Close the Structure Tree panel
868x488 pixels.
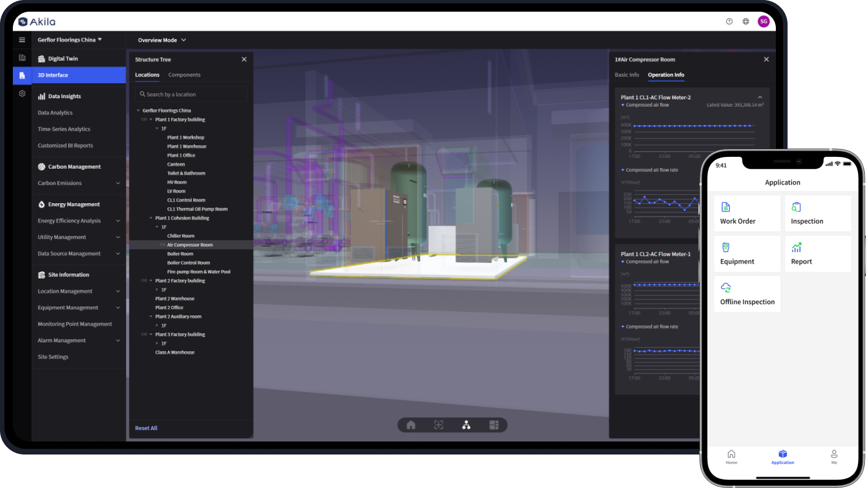coord(244,59)
